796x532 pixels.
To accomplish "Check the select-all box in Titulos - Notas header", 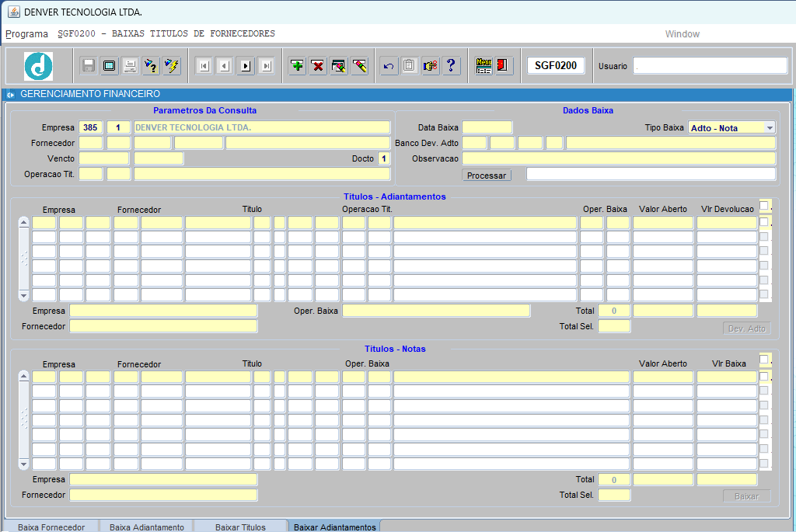I will click(x=764, y=360).
